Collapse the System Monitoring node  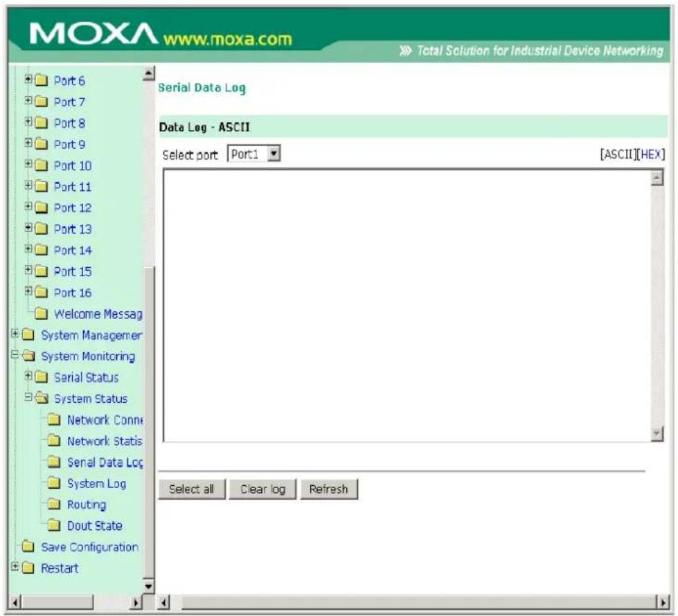[15, 354]
